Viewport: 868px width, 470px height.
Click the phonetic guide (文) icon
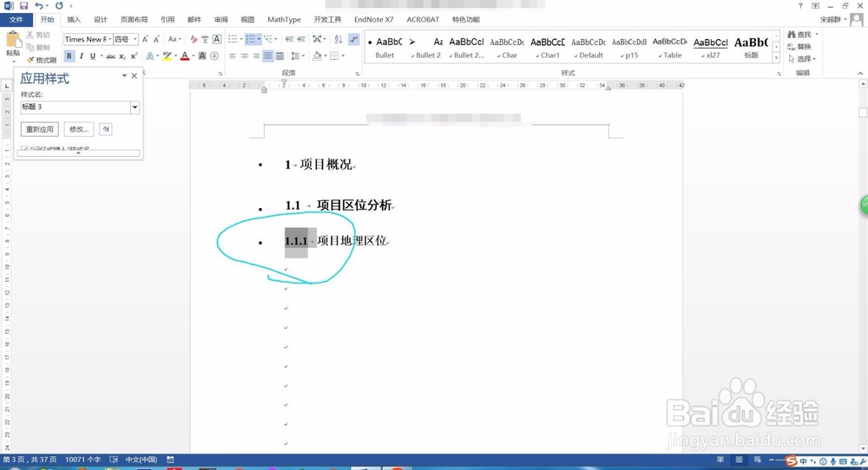click(205, 39)
